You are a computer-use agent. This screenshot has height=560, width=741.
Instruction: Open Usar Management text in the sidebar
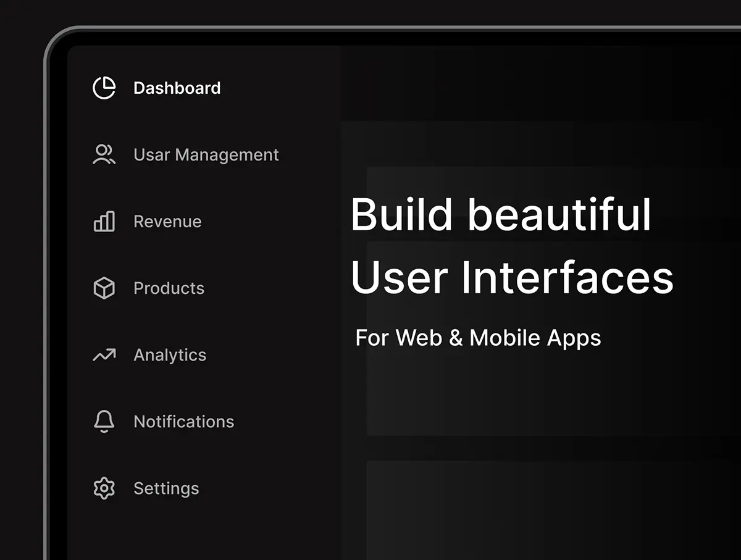tap(206, 155)
